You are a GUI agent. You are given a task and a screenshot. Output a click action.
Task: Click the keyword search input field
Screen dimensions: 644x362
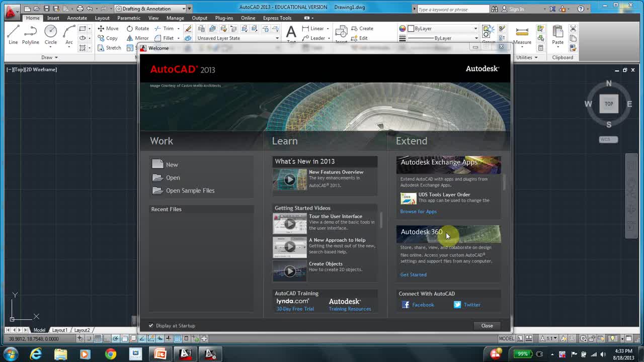(x=453, y=9)
